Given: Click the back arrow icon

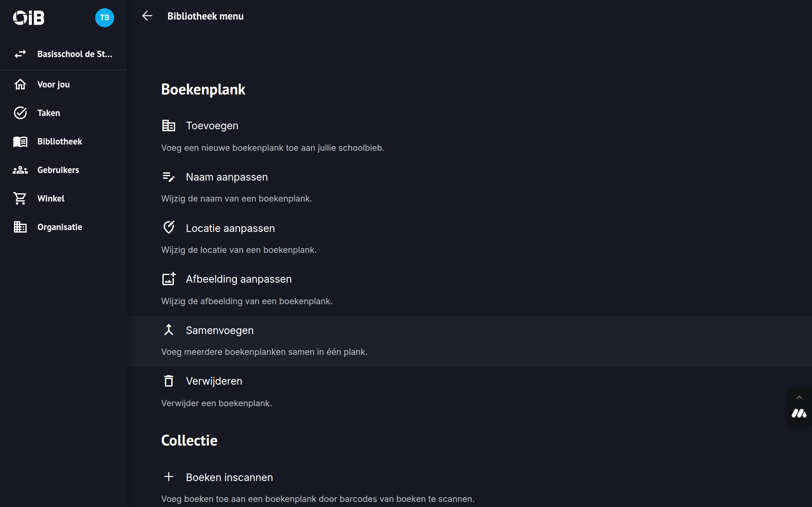Looking at the screenshot, I should coord(147,16).
